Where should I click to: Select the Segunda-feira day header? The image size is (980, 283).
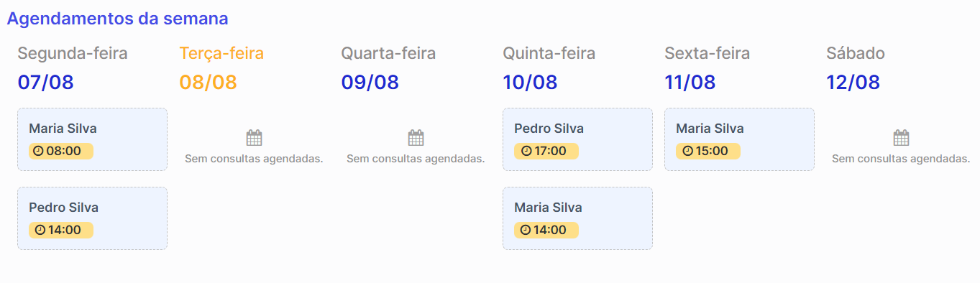[73, 53]
